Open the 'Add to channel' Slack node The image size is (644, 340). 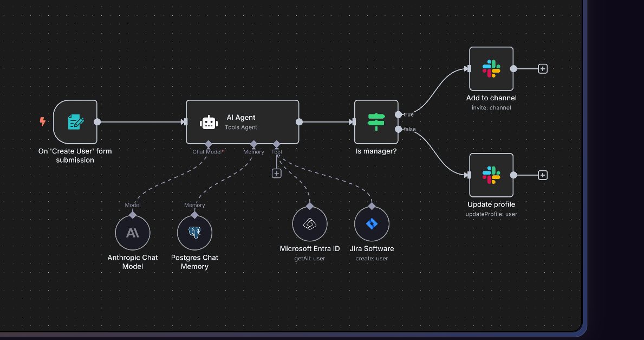click(x=491, y=69)
